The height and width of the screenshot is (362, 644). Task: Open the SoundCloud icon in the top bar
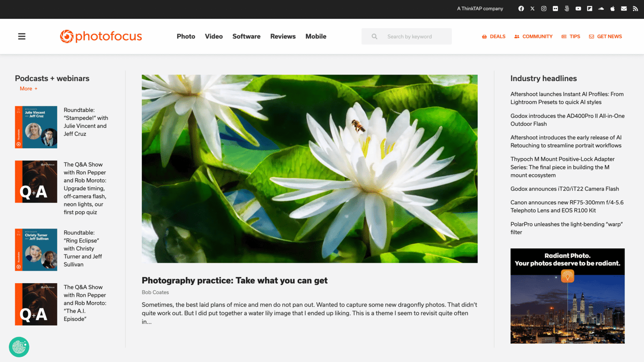(x=601, y=8)
